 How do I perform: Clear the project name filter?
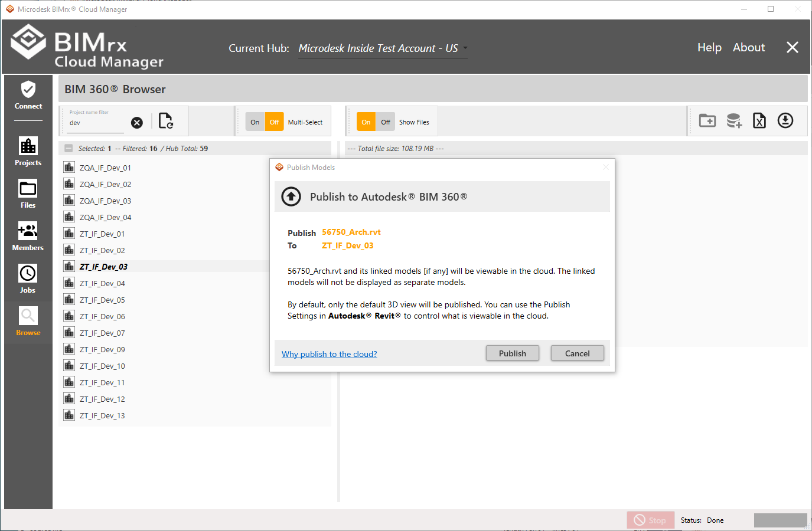tap(136, 123)
